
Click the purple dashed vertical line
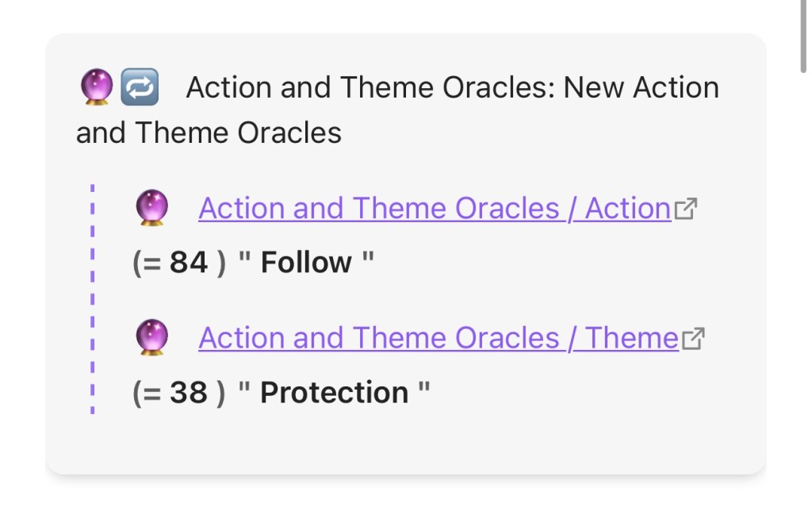pyautogui.click(x=93, y=300)
